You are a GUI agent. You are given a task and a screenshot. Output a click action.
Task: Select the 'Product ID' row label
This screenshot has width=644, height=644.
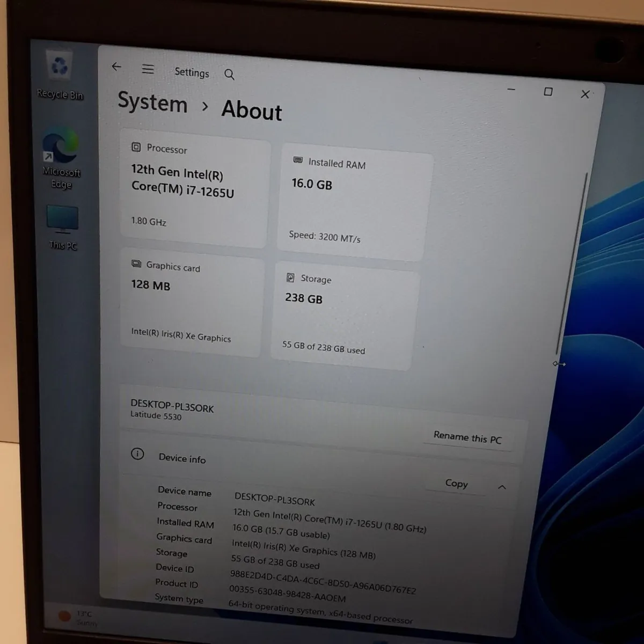[177, 583]
